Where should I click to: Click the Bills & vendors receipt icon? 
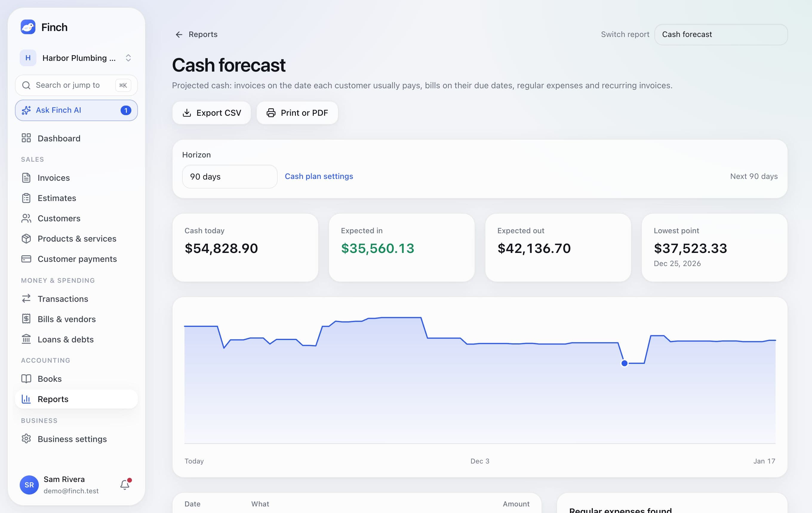26,319
